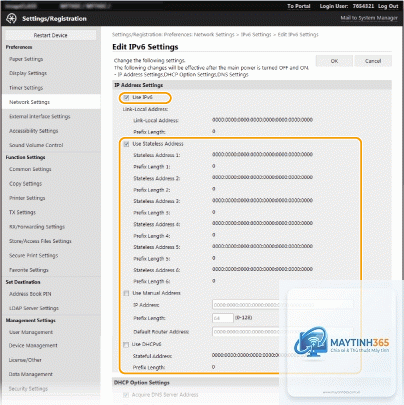Enable the Use DHCPv6 checkbox

[126, 345]
